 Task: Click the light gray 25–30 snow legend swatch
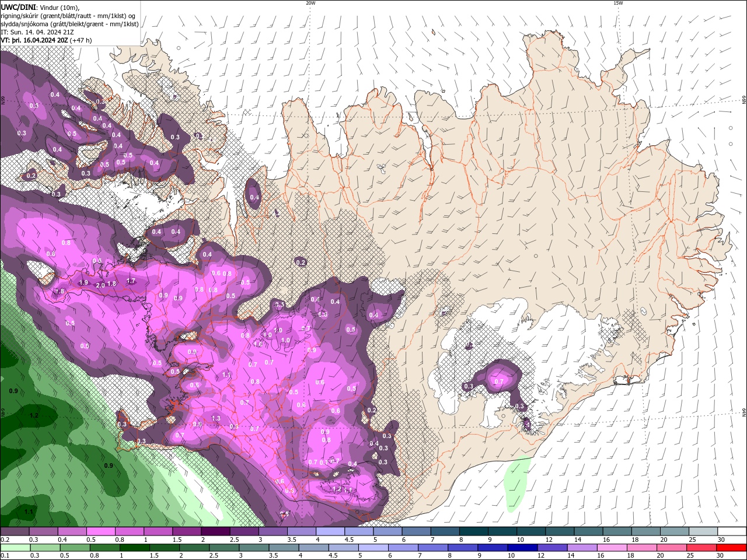(x=703, y=531)
